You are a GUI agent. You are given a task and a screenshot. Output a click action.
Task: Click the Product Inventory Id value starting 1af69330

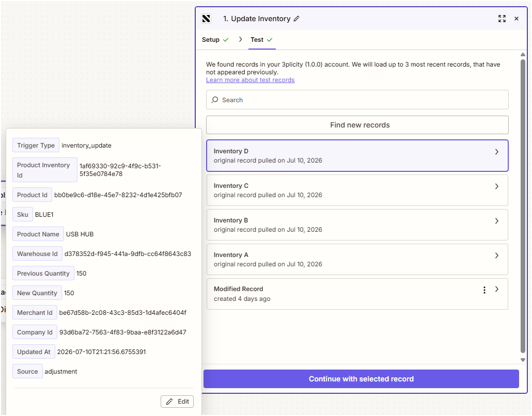[x=120, y=170]
